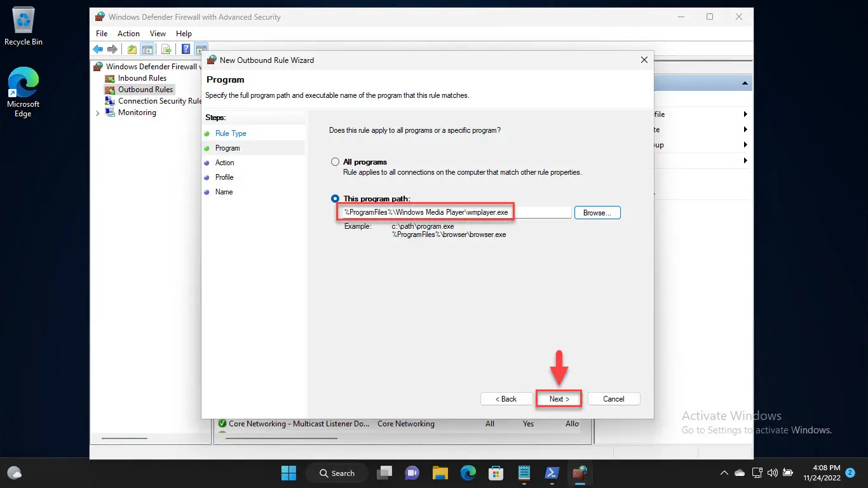Open the Chat icon on the taskbar

pyautogui.click(x=412, y=473)
